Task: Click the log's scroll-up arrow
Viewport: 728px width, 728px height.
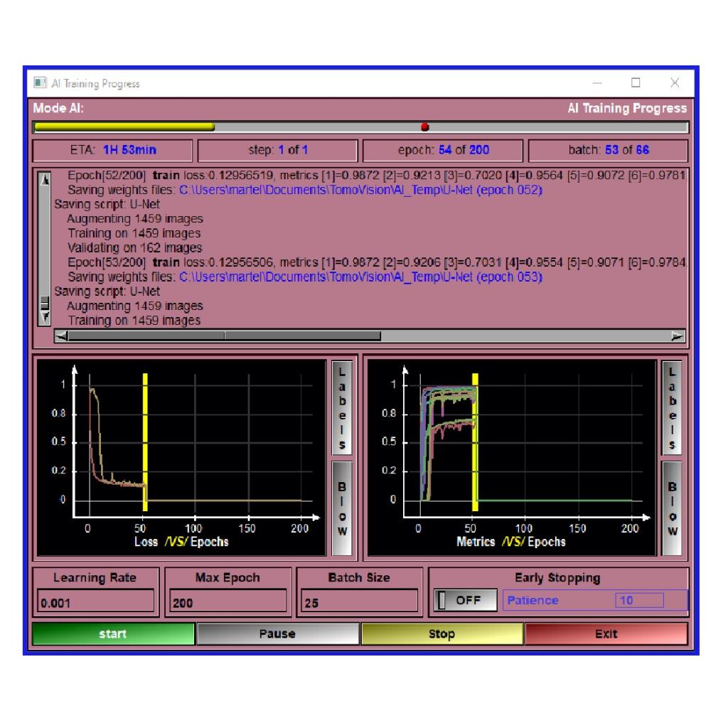Action: [45, 179]
